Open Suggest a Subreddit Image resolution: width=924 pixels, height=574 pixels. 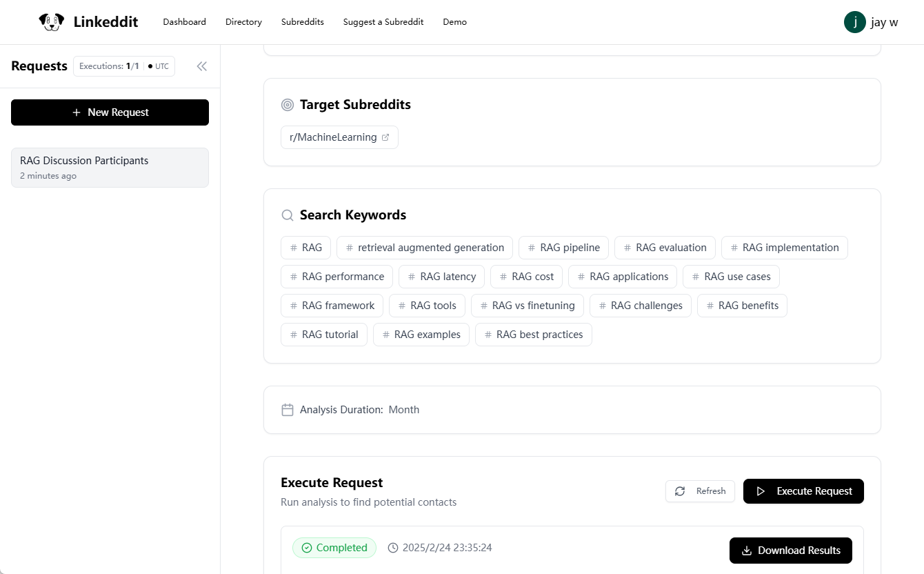point(383,22)
